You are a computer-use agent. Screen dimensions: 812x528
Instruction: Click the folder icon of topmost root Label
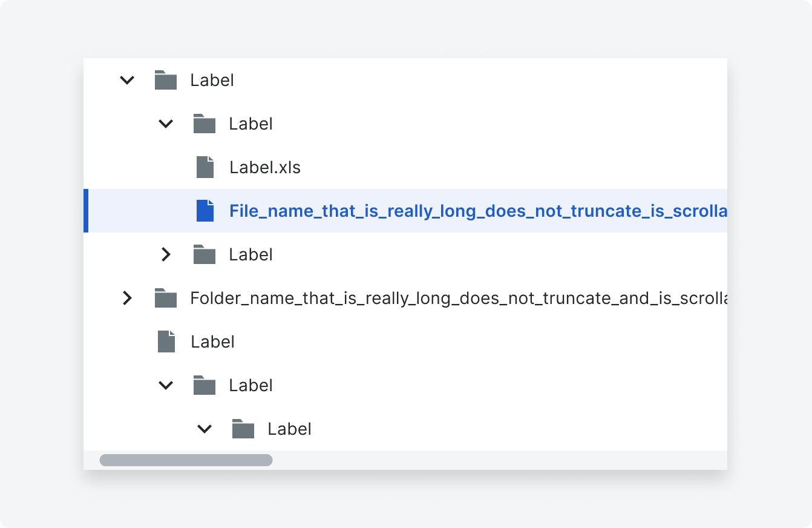(166, 80)
